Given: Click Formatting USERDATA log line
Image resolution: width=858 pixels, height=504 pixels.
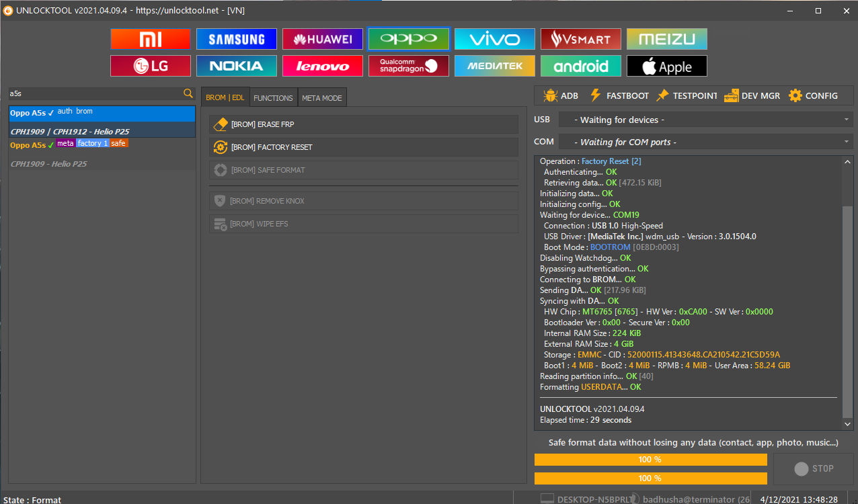Looking at the screenshot, I should (x=590, y=387).
